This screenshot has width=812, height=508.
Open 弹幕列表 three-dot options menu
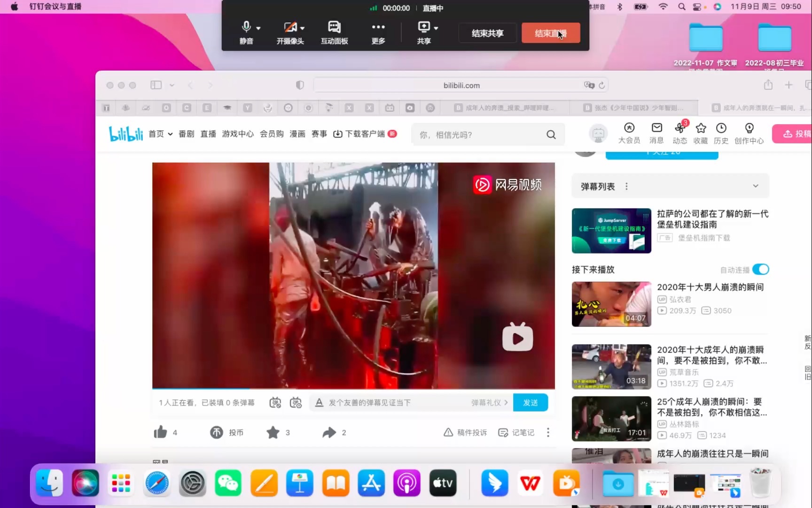pos(626,186)
